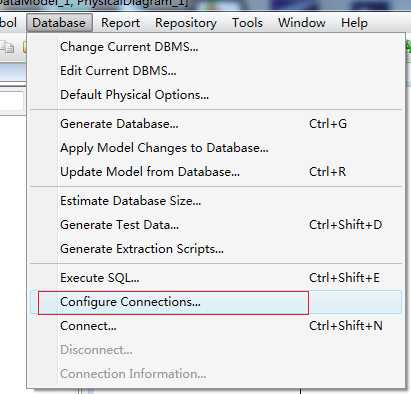
Task: Open the Report menu
Action: 121,23
